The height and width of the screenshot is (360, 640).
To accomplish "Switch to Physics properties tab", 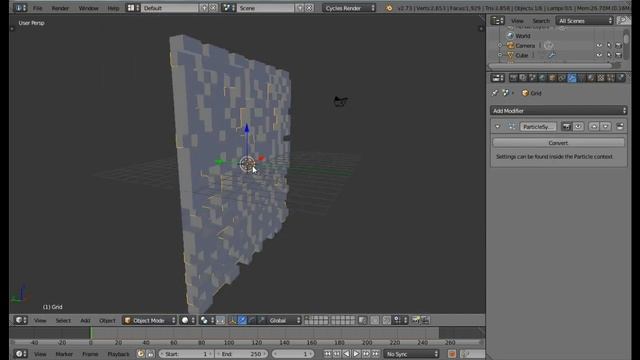I will click(x=621, y=78).
